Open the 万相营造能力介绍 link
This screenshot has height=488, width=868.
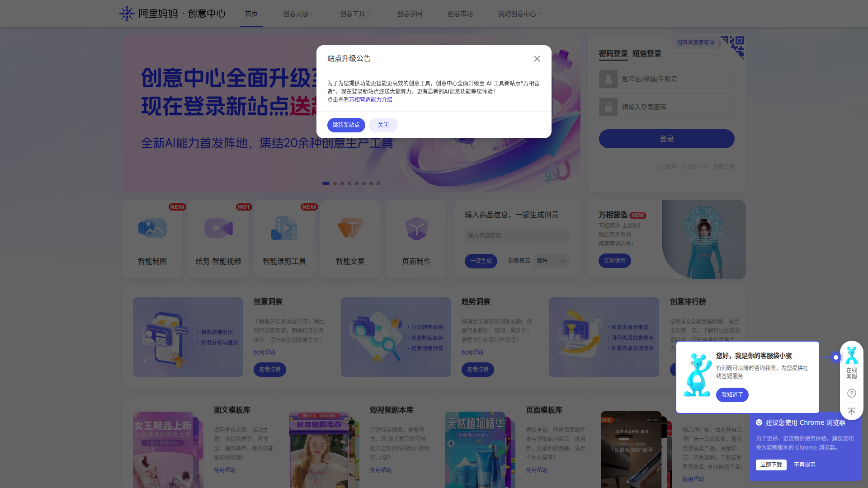tap(370, 99)
